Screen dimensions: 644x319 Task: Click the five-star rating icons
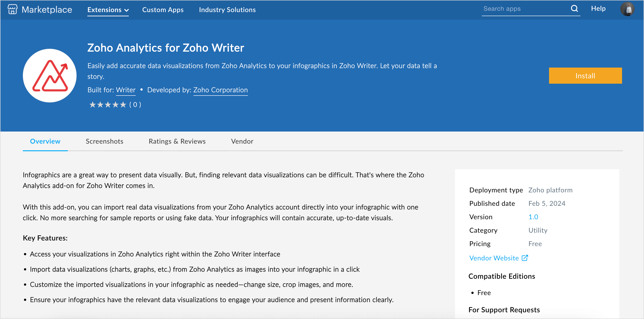point(108,105)
